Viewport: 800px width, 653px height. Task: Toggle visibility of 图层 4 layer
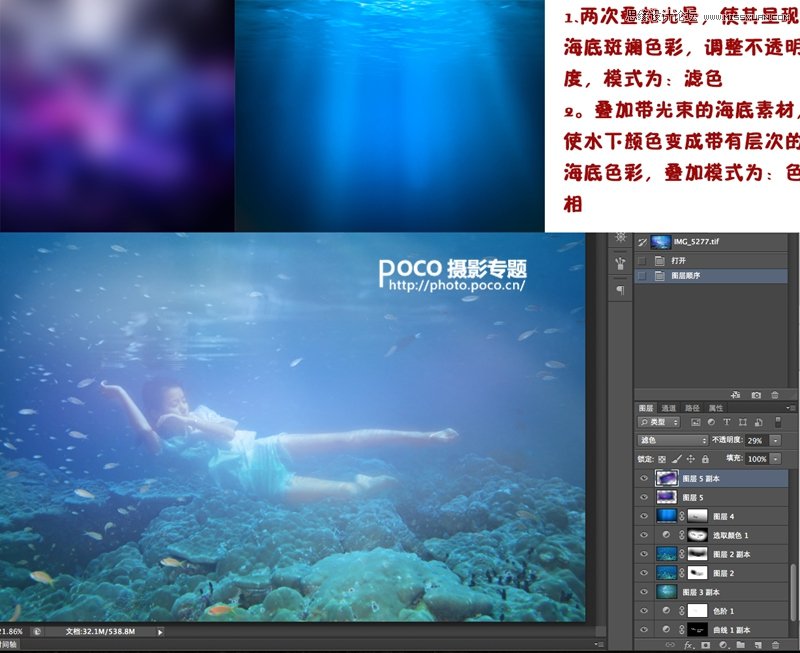point(644,516)
